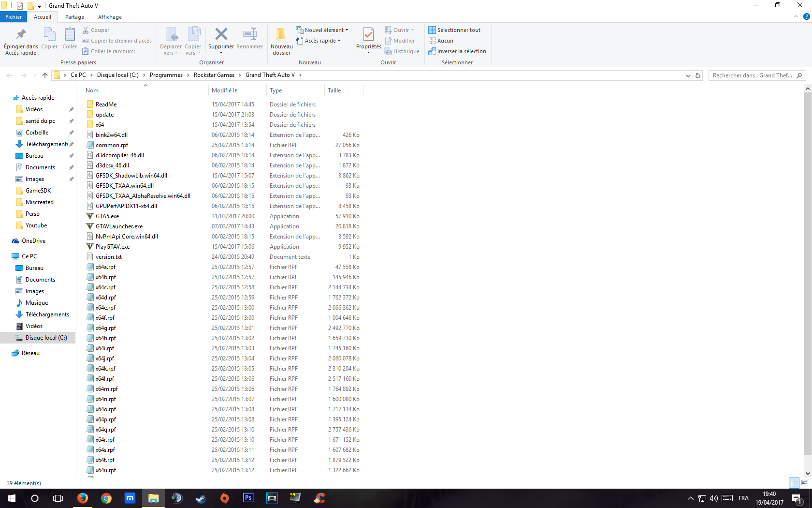Click the Supprimer (delete) icon in ribbon
The image size is (812, 508).
[x=221, y=34]
